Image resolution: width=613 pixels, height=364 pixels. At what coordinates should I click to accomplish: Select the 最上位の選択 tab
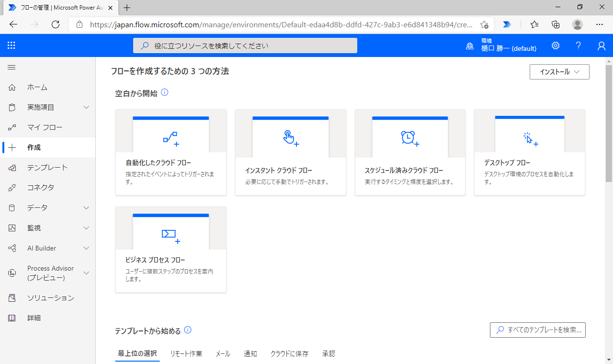pyautogui.click(x=137, y=354)
